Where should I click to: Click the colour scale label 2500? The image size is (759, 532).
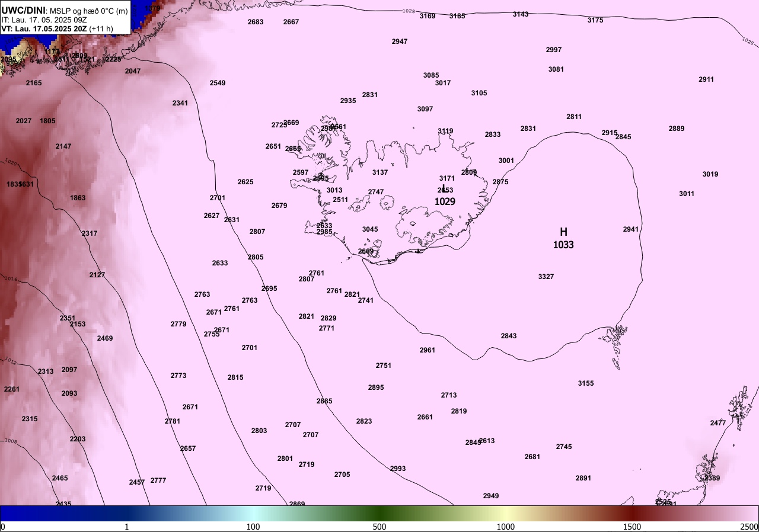click(750, 527)
